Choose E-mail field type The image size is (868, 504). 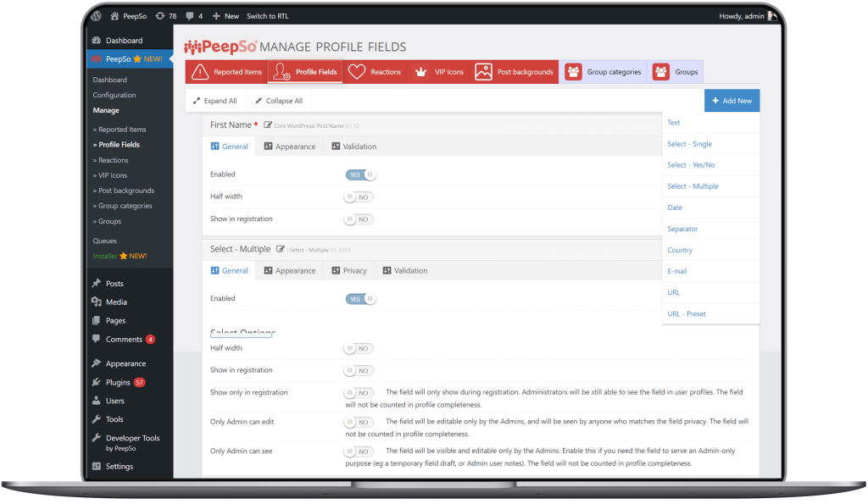tap(711, 271)
